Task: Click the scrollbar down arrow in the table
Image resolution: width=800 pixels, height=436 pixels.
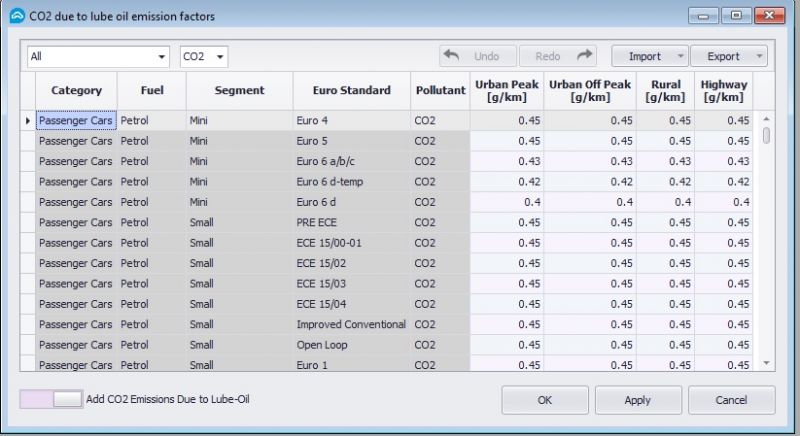Action: pos(766,363)
